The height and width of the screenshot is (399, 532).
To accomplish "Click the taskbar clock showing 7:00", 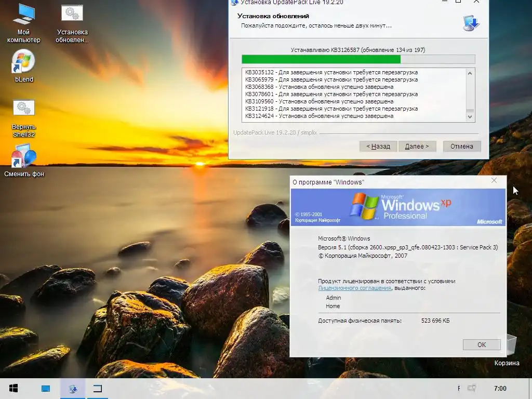I will 500,388.
